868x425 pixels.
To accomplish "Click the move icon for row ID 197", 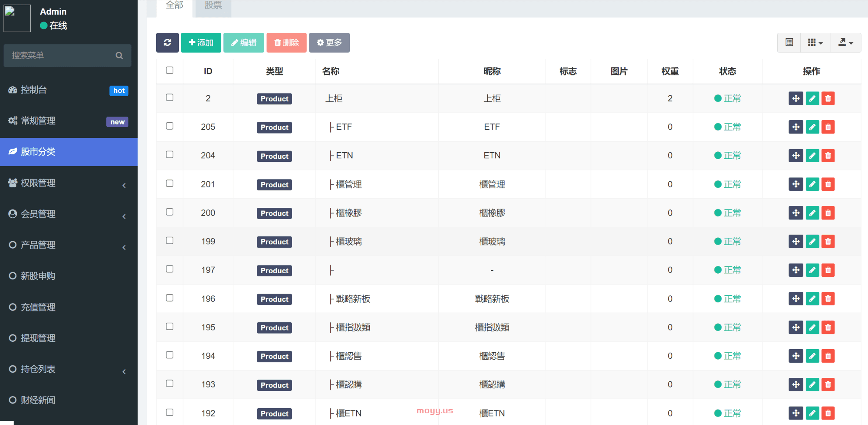I will click(x=796, y=270).
